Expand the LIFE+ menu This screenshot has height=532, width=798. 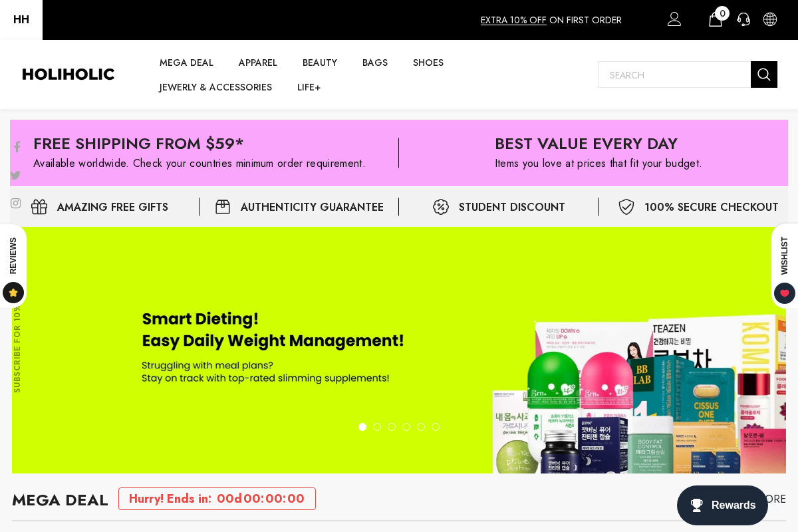click(309, 87)
